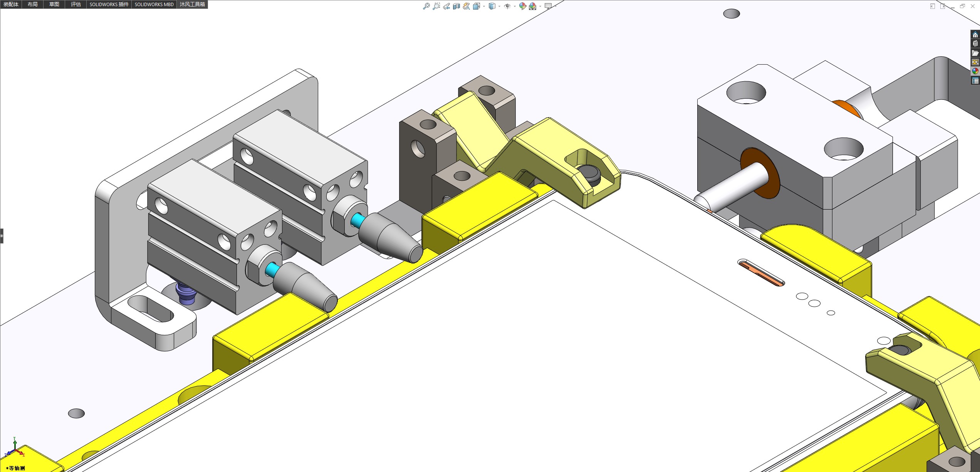Open the View Palette task pane tab

click(975, 62)
